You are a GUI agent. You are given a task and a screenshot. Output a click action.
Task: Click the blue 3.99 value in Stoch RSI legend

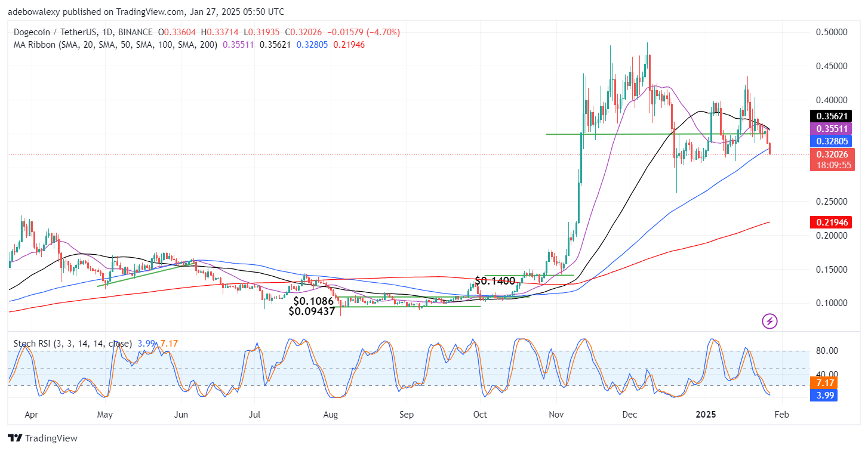(146, 344)
